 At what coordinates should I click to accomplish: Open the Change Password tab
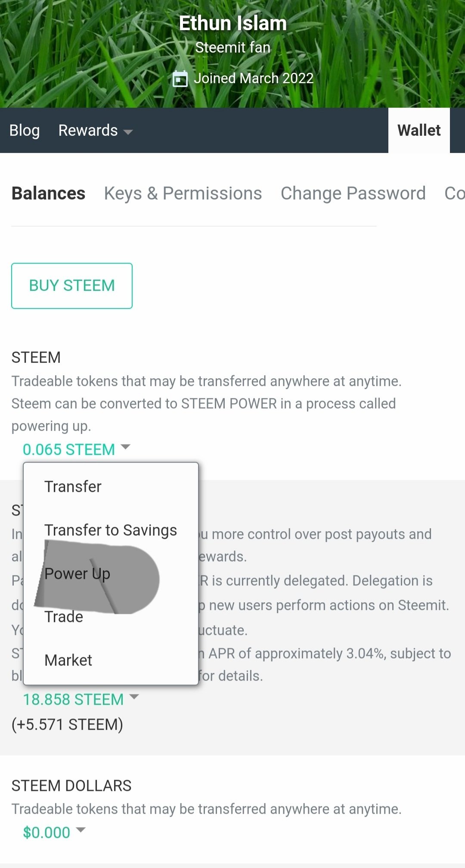[x=353, y=193]
